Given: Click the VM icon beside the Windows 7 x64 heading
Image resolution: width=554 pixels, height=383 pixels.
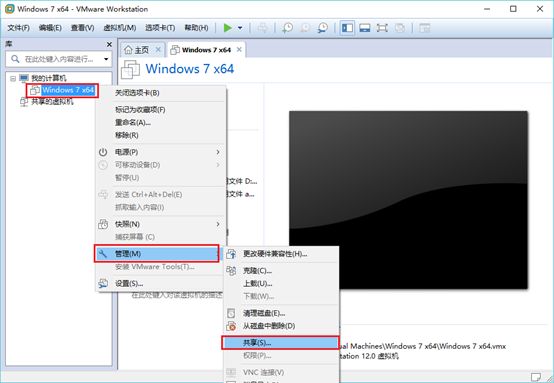Looking at the screenshot, I should click(x=130, y=69).
